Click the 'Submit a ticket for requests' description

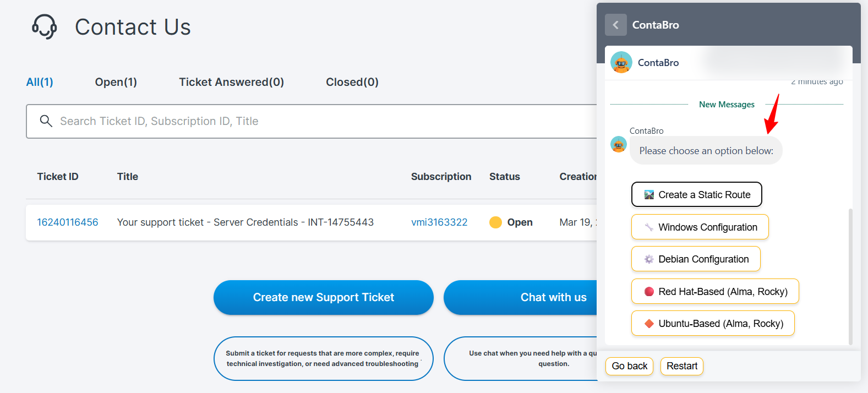(323, 358)
